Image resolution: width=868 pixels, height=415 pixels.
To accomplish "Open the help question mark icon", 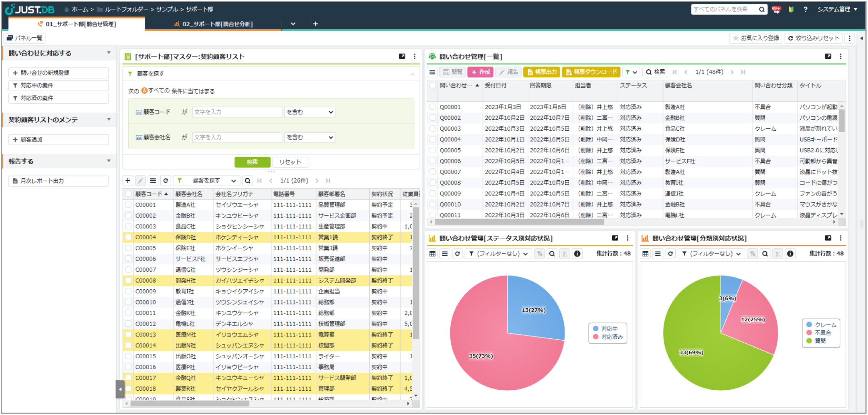I will (x=805, y=10).
